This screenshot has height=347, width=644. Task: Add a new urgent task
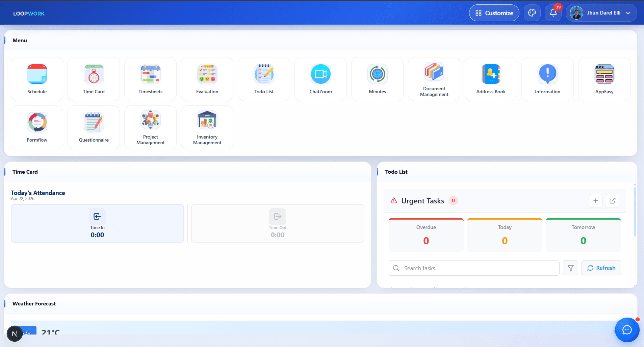point(595,201)
